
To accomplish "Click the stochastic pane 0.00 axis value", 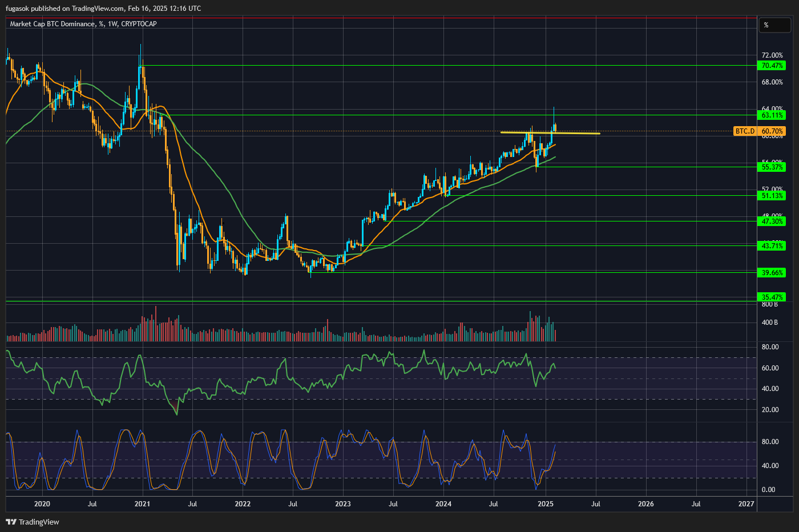I will coord(769,490).
